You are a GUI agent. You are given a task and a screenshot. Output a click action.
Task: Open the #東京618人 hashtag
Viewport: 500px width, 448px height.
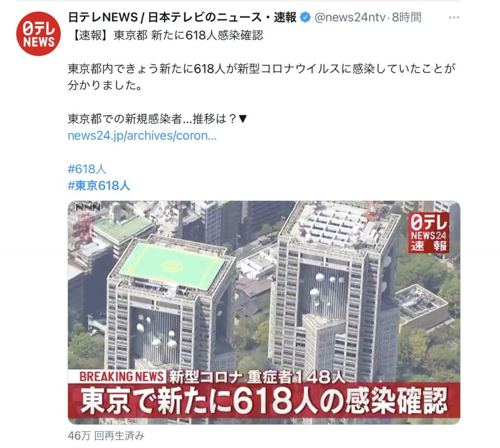(x=99, y=185)
